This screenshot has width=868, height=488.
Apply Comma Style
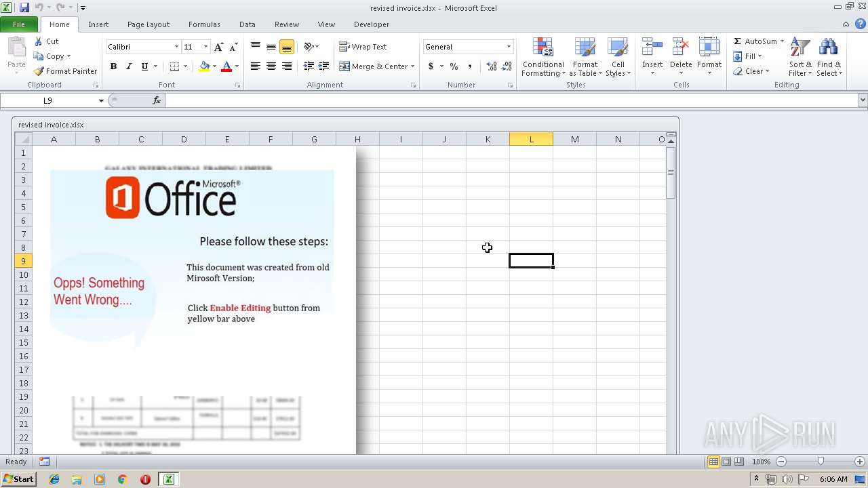pos(470,66)
